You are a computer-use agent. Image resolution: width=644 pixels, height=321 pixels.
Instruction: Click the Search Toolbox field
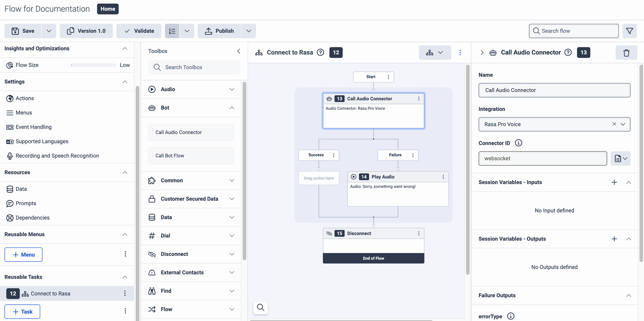point(194,67)
